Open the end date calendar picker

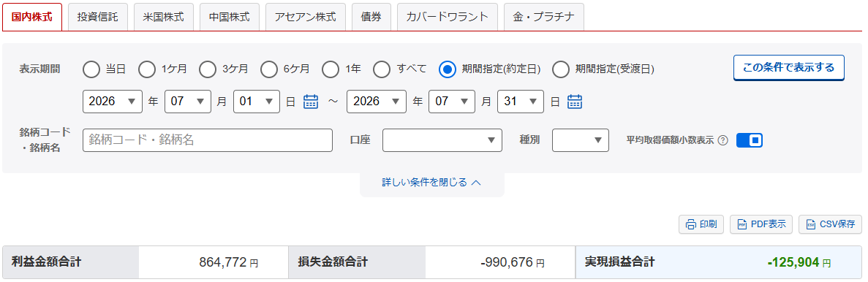(x=575, y=102)
